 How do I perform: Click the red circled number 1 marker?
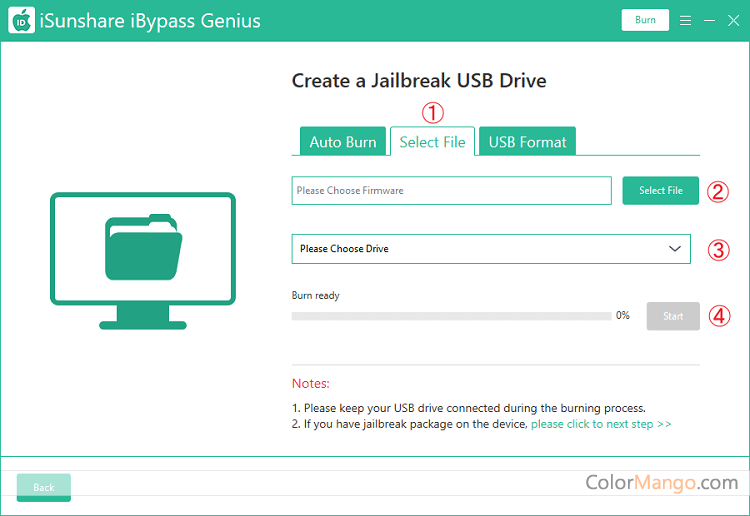[432, 113]
